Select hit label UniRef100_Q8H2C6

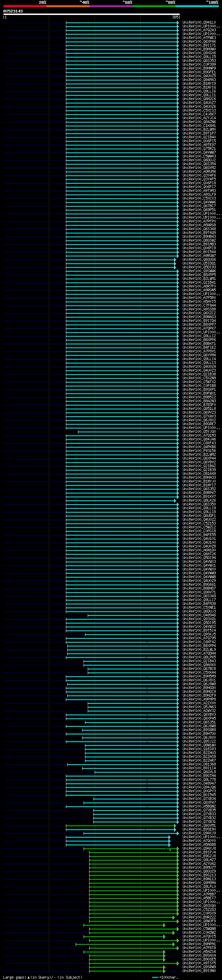(199, 99)
